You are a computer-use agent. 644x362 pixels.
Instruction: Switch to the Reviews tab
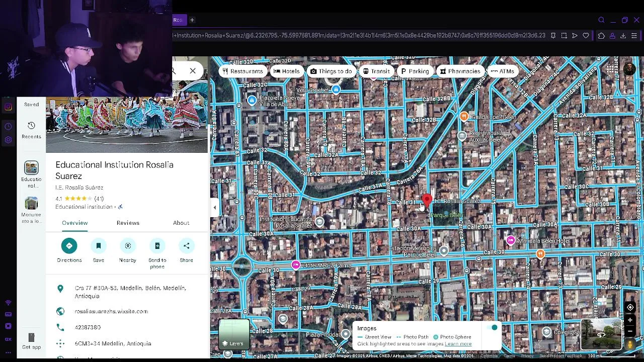pos(128,223)
